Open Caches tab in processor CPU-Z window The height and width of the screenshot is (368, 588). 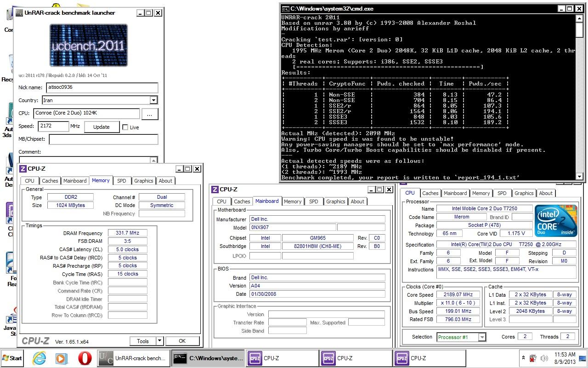(x=430, y=193)
